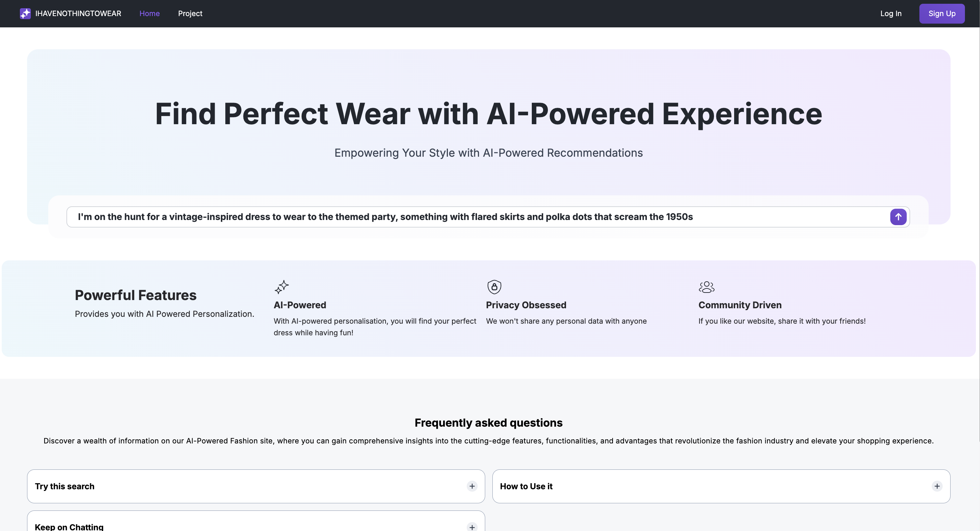
Task: Expand the 'Keep on Chatting' plus icon
Action: coord(472,527)
